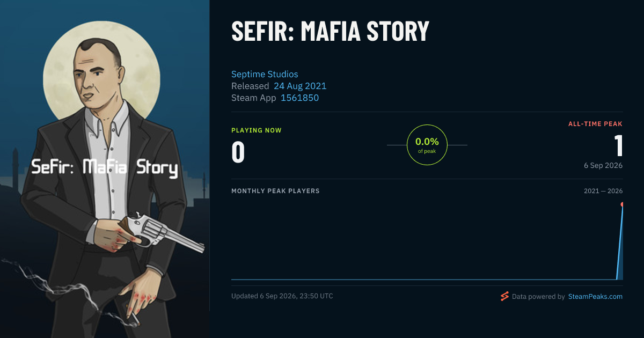This screenshot has height=338, width=644.
Task: Click the 2021 — 2026 range label
Action: pyautogui.click(x=603, y=191)
